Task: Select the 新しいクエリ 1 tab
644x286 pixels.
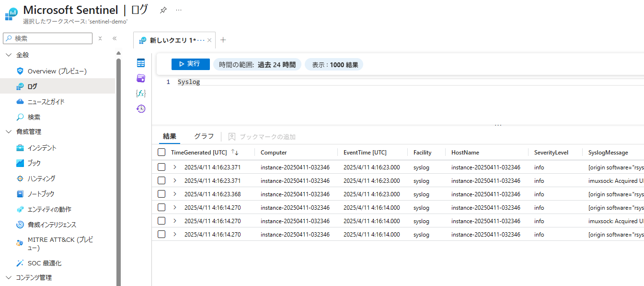Action: pyautogui.click(x=174, y=40)
